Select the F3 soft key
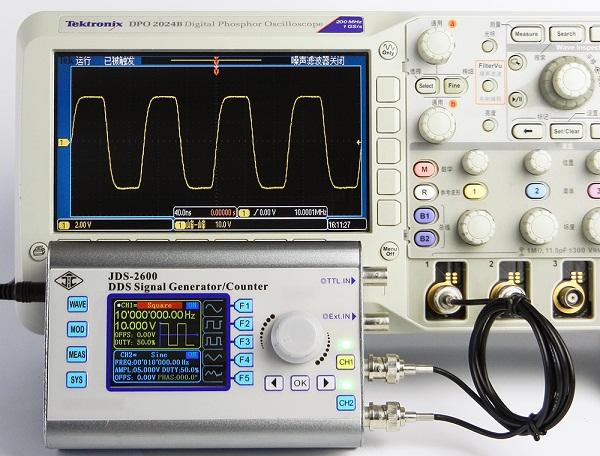Image resolution: width=600 pixels, height=456 pixels. [x=243, y=342]
